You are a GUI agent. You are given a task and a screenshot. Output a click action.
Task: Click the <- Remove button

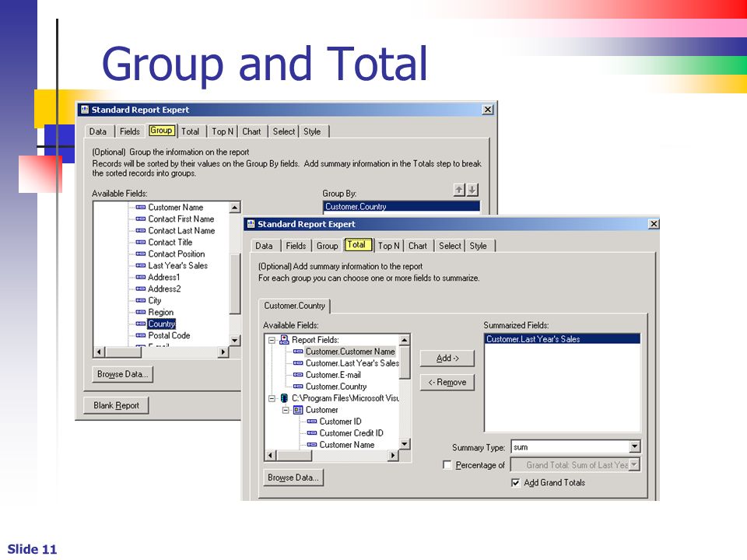(x=447, y=383)
